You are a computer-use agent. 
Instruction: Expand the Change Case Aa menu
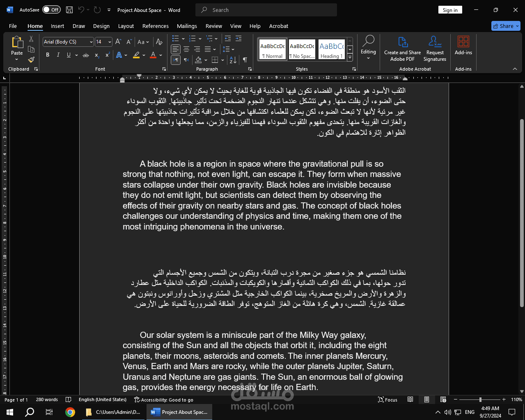pos(143,42)
